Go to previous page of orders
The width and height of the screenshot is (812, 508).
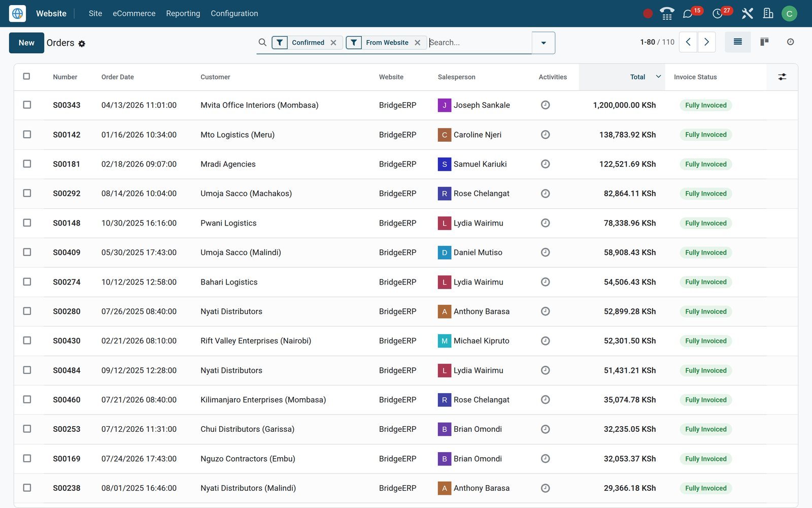pyautogui.click(x=688, y=42)
